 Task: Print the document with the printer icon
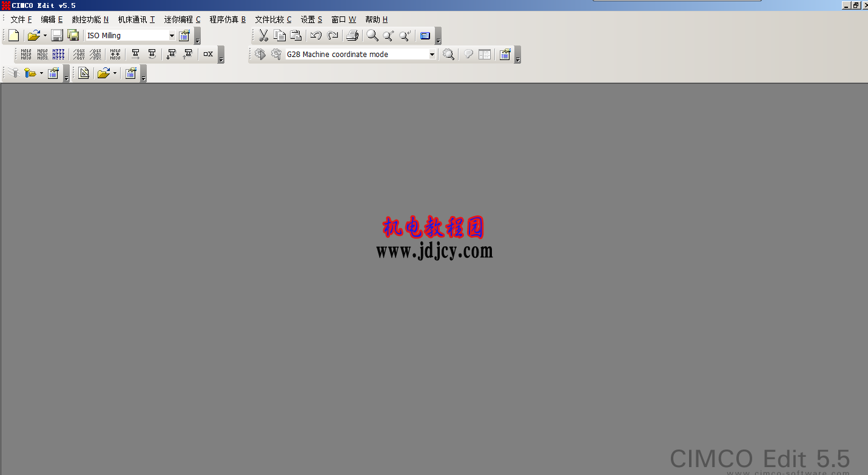(352, 36)
